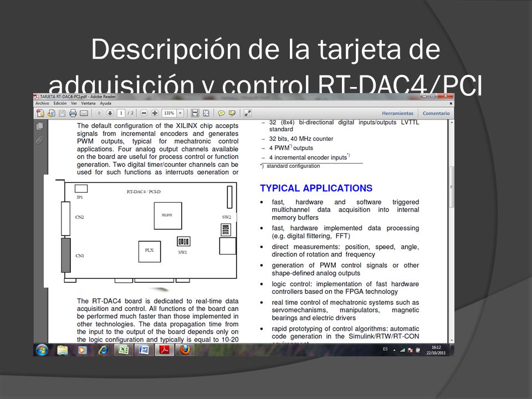Go to previous page arrow
Image resolution: width=532 pixels, height=399 pixels.
pyautogui.click(x=99, y=113)
